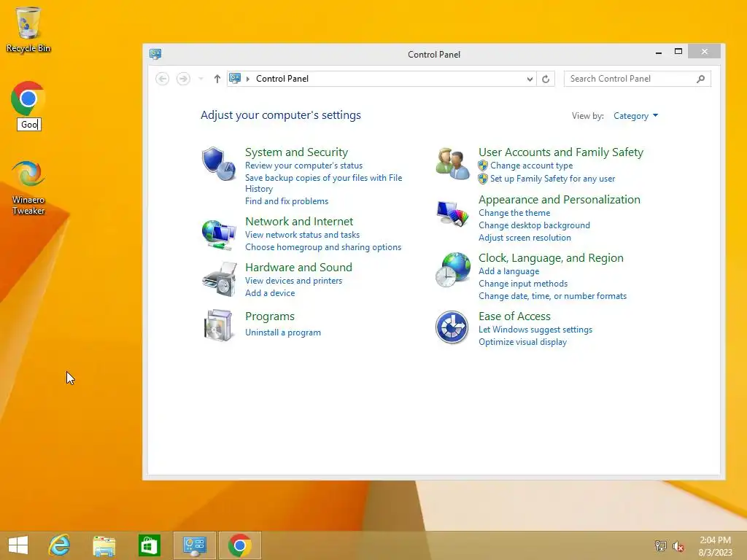This screenshot has height=560, width=747.
Task: Click View devices and printers
Action: pyautogui.click(x=293, y=281)
